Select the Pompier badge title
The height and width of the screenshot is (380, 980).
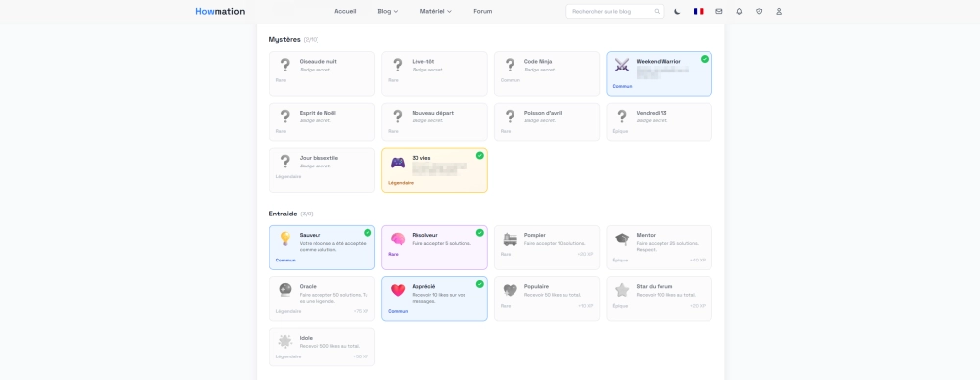click(535, 235)
